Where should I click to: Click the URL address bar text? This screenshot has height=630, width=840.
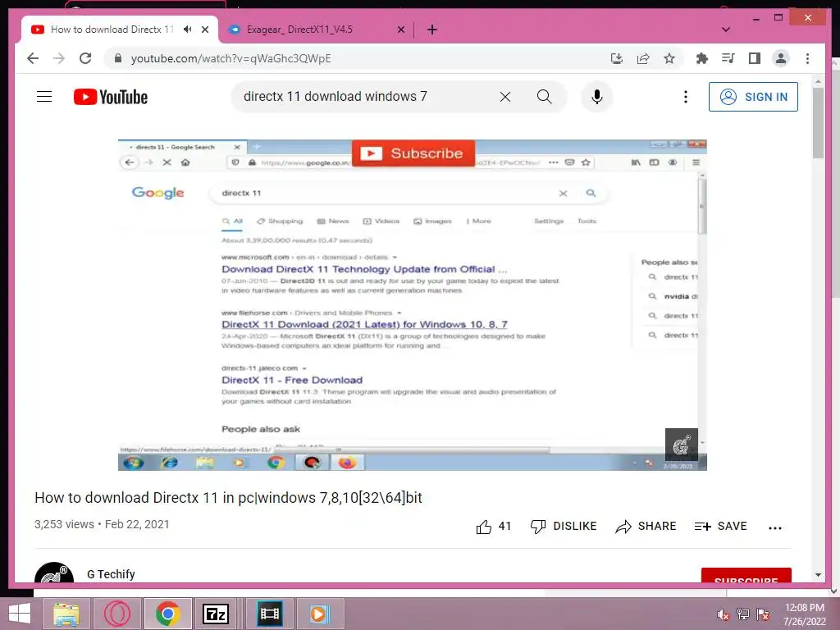(x=231, y=58)
